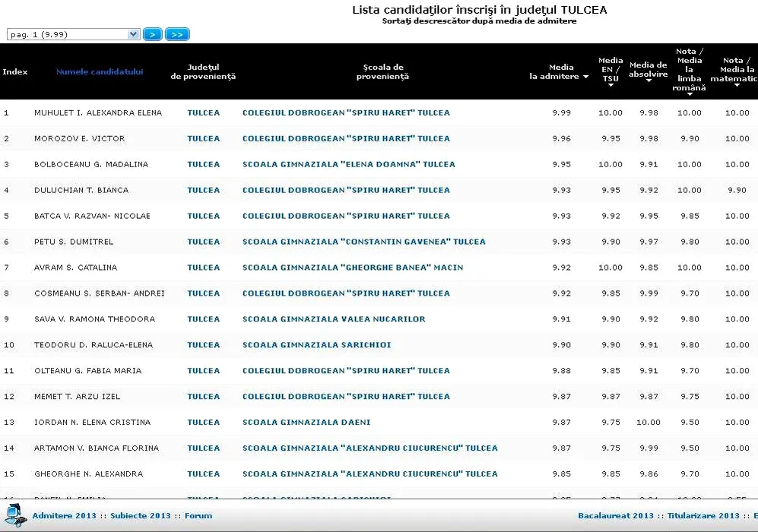Go to the next page with single arrow button
The height and width of the screenshot is (532, 758).
[153, 34]
